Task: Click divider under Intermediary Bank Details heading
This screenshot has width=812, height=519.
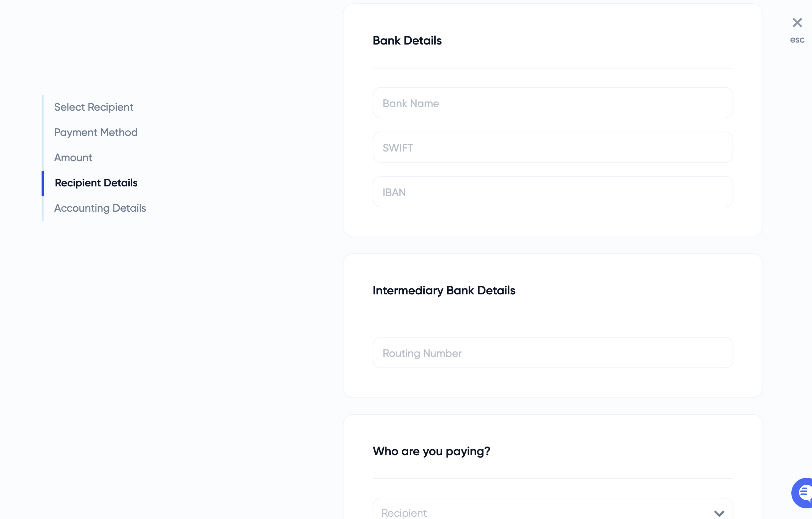Action: pyautogui.click(x=552, y=318)
